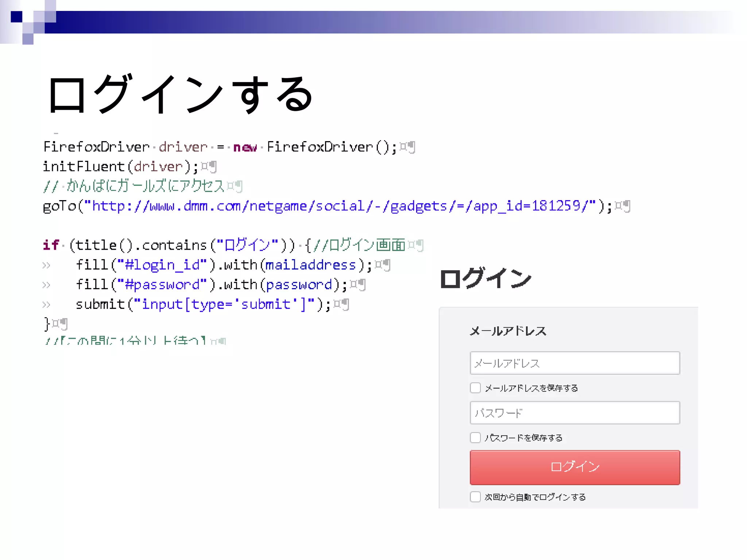Click the slide title ログインする
The height and width of the screenshot is (560, 747).
pyautogui.click(x=180, y=94)
